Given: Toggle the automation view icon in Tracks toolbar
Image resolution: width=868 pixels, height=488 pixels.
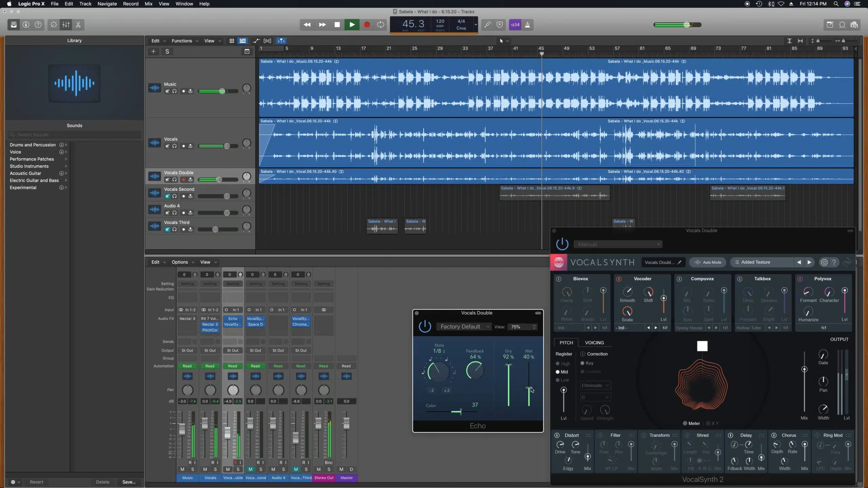Looking at the screenshot, I should pos(256,41).
